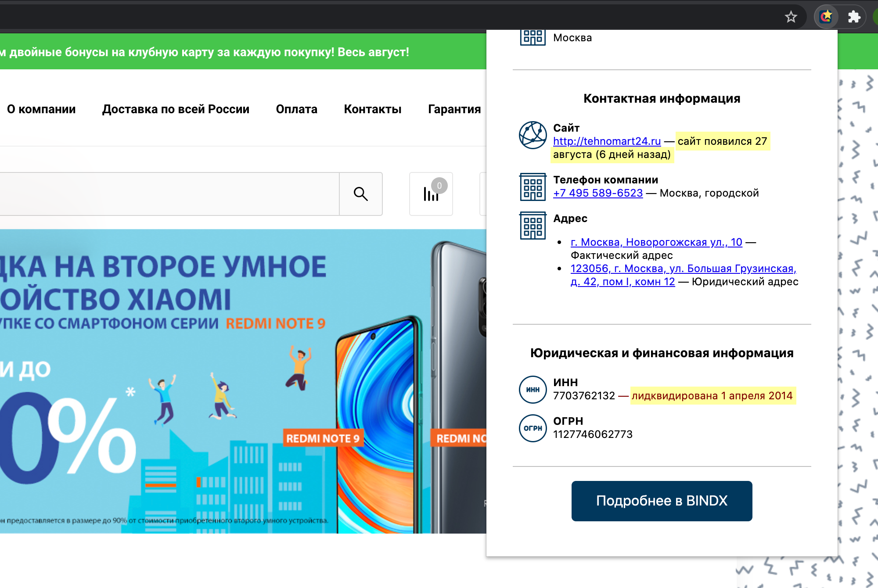Open the О компании menu item

(41, 109)
